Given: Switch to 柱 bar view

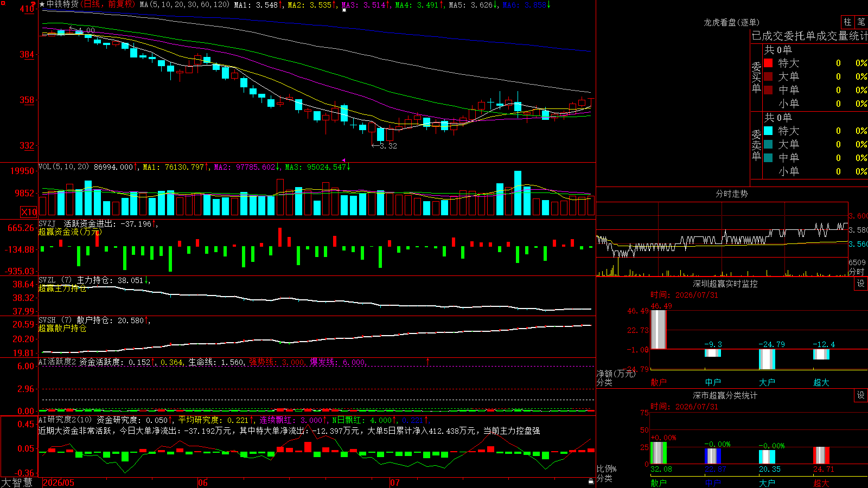Looking at the screenshot, I should pos(847,22).
